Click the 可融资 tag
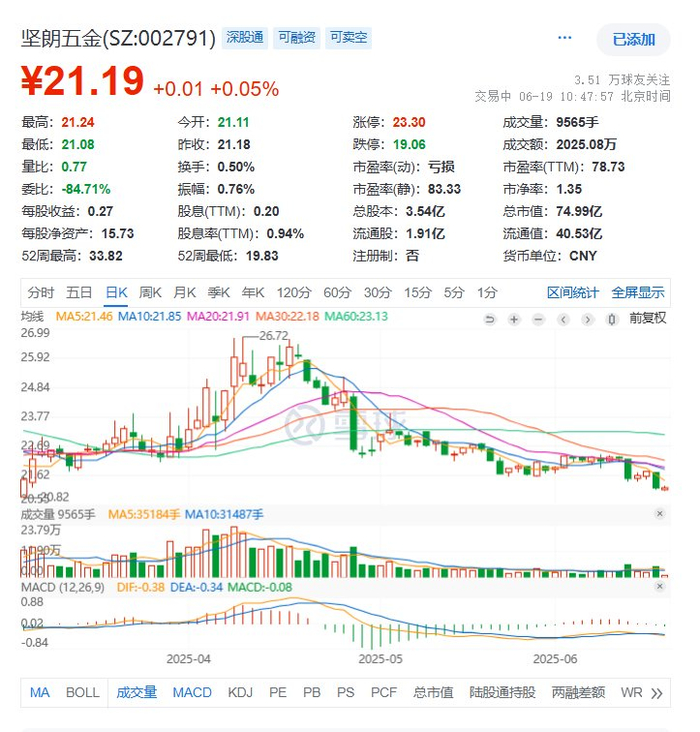The height and width of the screenshot is (732, 700). point(297,37)
